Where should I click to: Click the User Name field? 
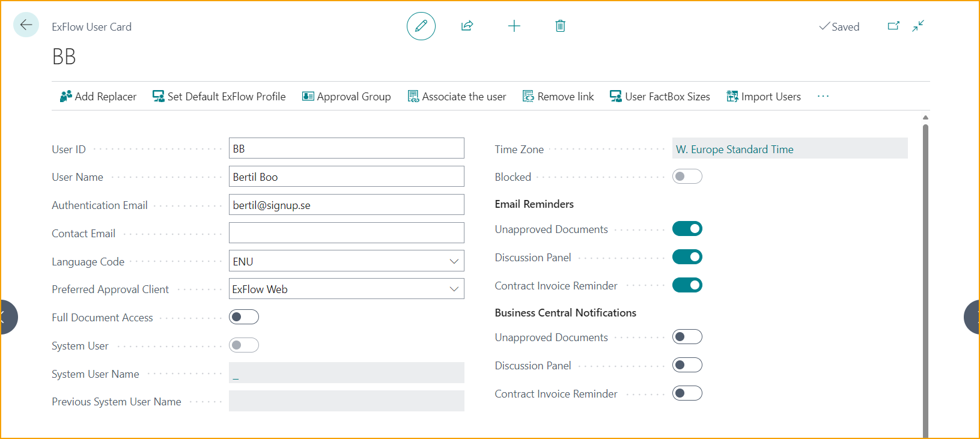(347, 177)
